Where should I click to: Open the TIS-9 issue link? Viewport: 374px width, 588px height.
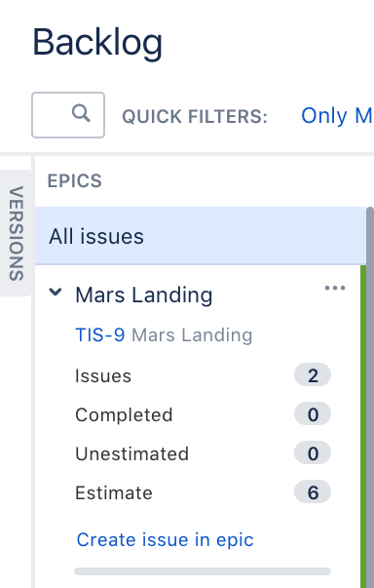point(99,334)
